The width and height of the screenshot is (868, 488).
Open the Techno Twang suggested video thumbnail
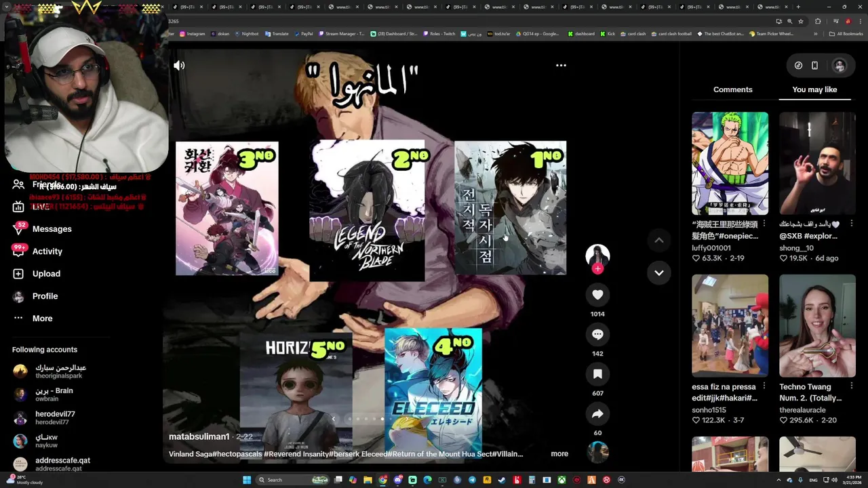[x=817, y=325]
